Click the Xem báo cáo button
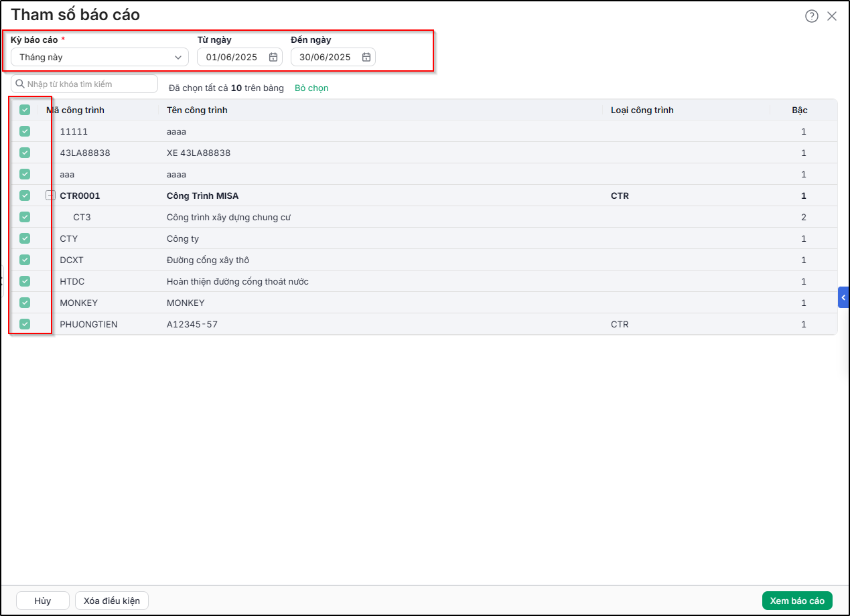 coord(797,601)
